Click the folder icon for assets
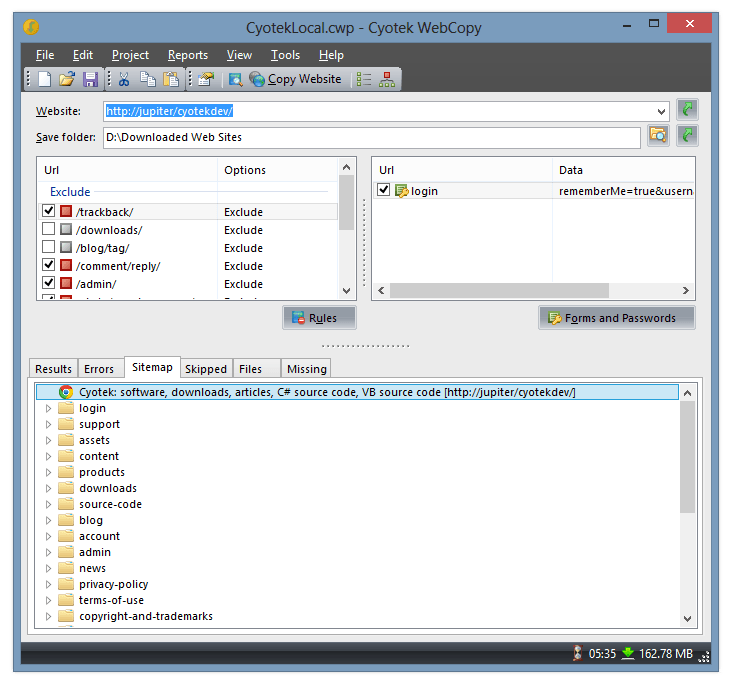 pos(66,439)
